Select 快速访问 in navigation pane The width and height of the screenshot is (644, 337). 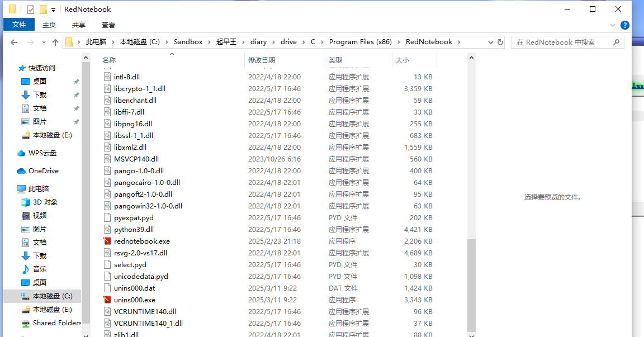click(41, 68)
